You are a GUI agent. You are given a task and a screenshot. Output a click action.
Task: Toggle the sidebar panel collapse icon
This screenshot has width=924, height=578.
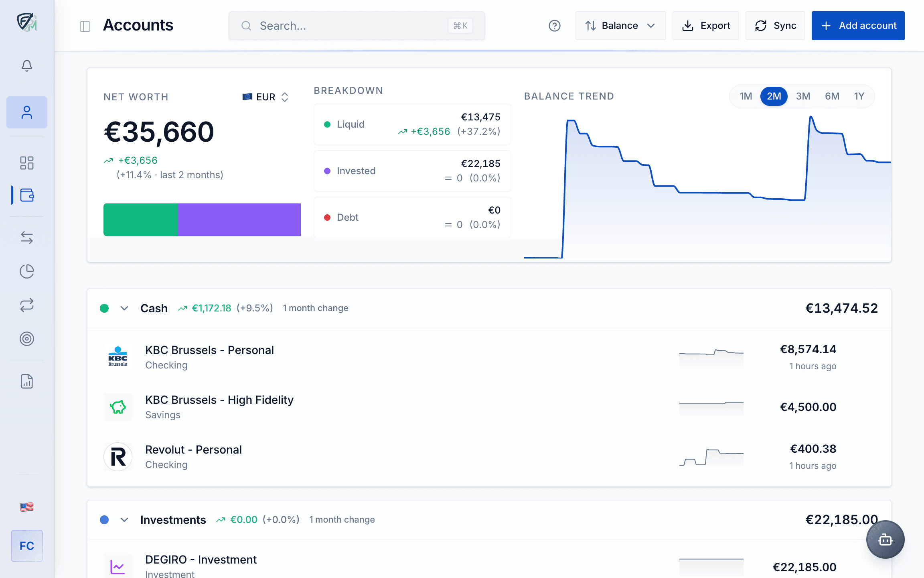tap(85, 26)
